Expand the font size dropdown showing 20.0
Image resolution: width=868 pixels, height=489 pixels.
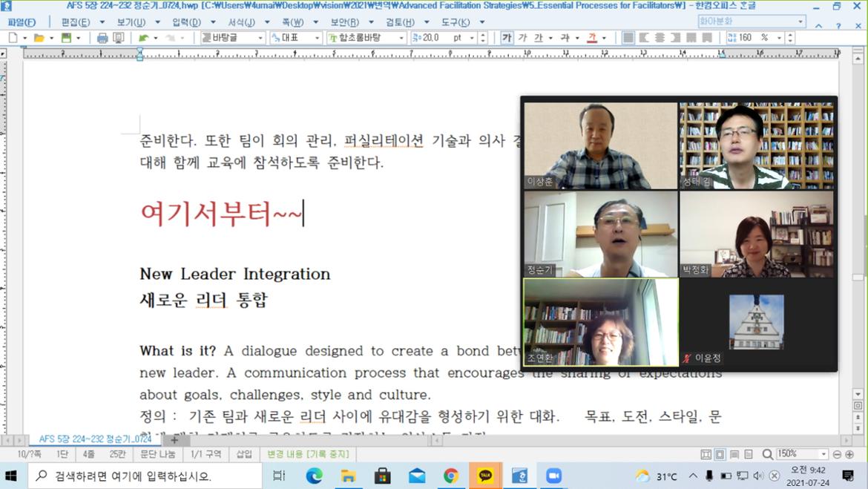(x=472, y=37)
